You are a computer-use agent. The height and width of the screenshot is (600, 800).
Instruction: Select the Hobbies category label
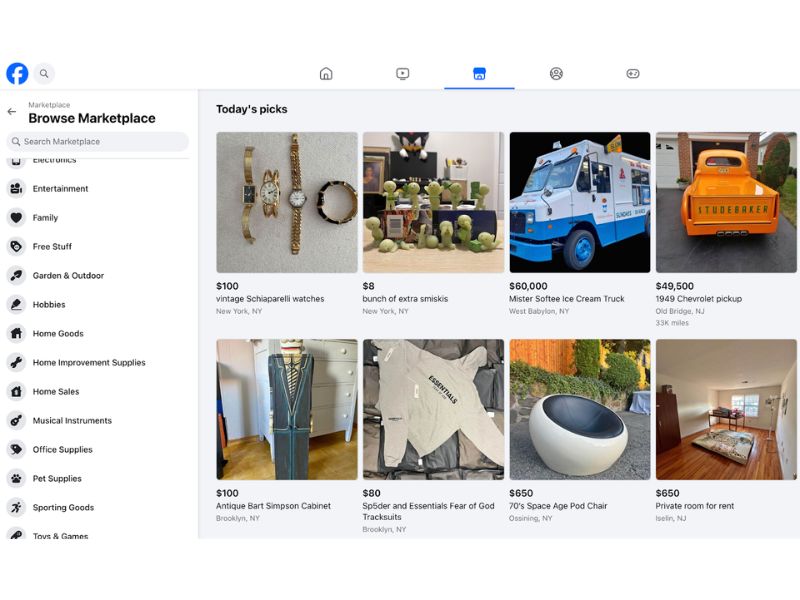point(49,305)
